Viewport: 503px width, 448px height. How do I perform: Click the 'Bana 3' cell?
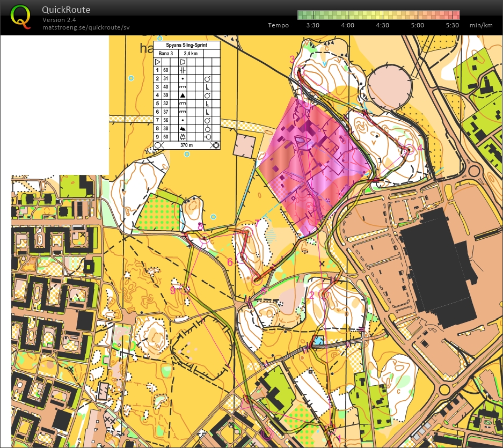point(165,54)
